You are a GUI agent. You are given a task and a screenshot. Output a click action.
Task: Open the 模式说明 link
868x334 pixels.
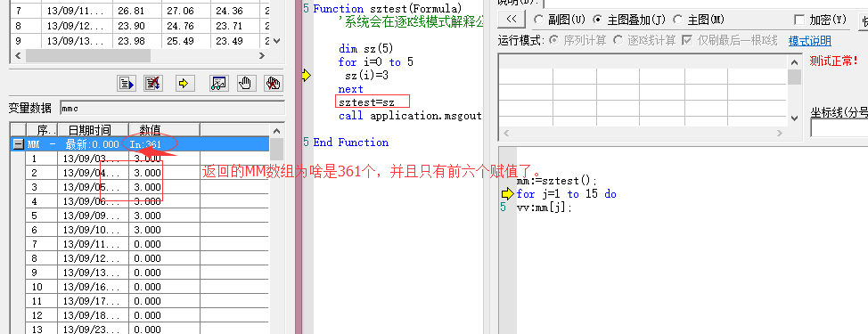809,41
